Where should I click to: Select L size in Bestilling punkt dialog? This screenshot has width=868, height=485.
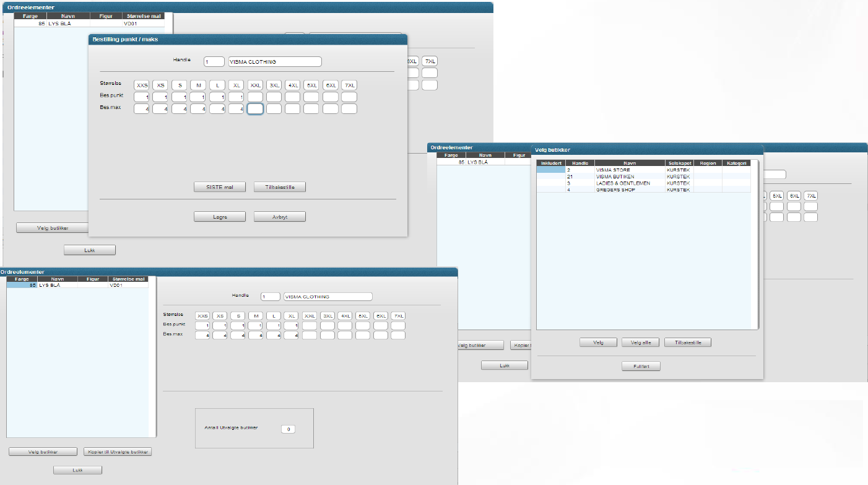[x=217, y=85]
